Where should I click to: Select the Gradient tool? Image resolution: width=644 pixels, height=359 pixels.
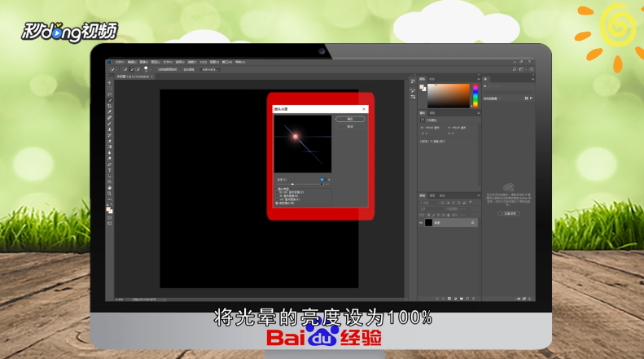[x=110, y=147]
